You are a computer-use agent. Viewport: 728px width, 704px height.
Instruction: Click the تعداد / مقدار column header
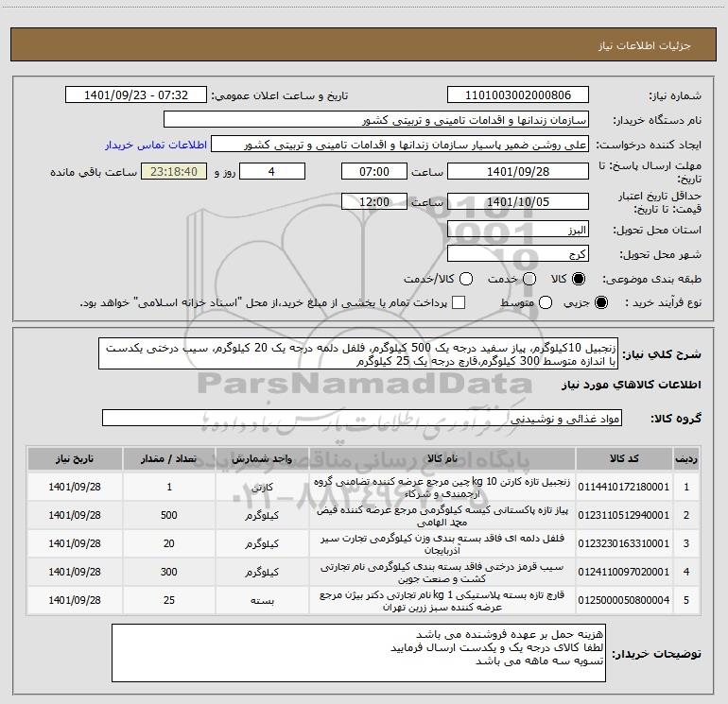click(x=169, y=459)
